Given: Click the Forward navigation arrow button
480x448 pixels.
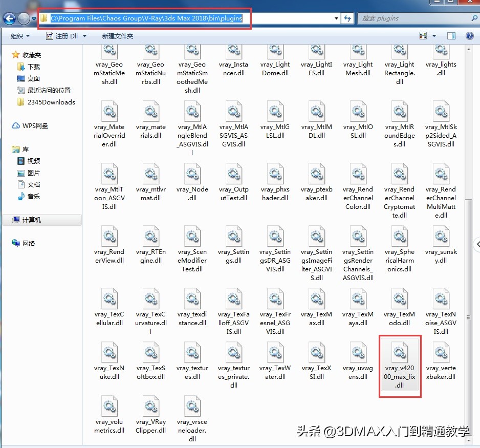Looking at the screenshot, I should (x=24, y=18).
